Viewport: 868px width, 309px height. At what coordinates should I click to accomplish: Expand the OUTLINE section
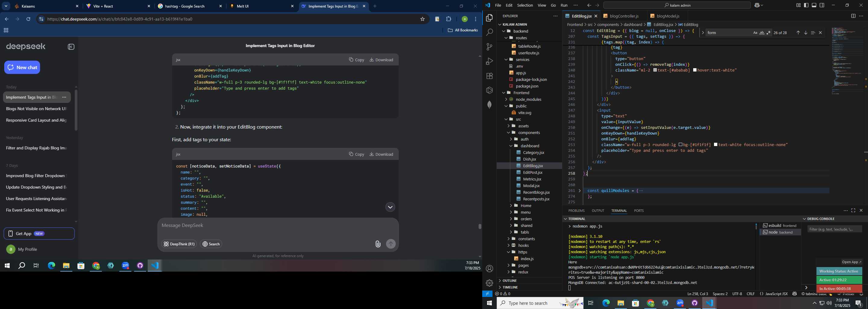click(510, 281)
